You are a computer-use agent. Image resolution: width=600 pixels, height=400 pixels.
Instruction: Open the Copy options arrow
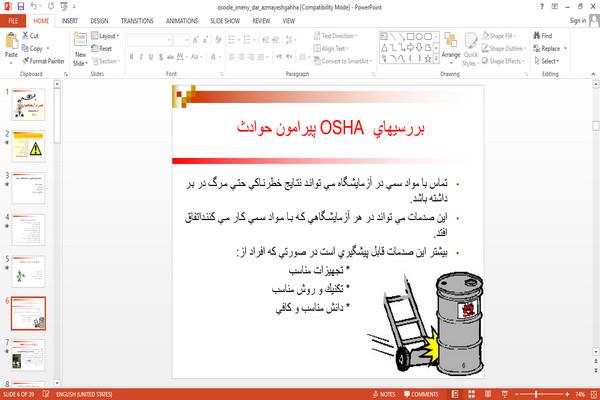tap(48, 48)
